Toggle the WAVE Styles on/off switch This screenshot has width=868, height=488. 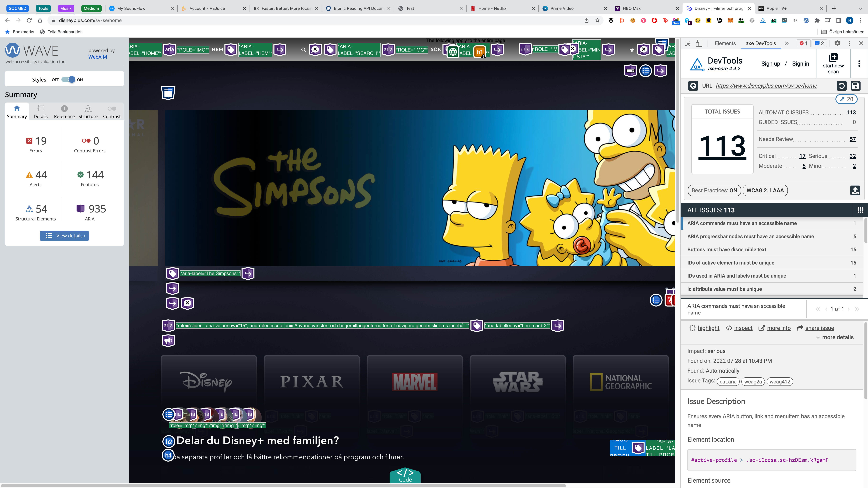coord(68,80)
